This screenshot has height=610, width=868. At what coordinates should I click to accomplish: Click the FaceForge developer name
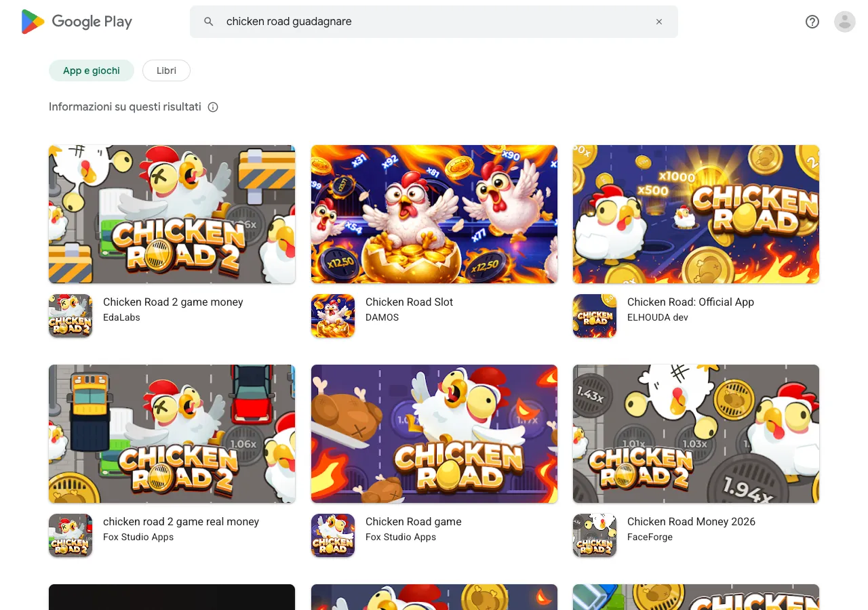click(650, 537)
